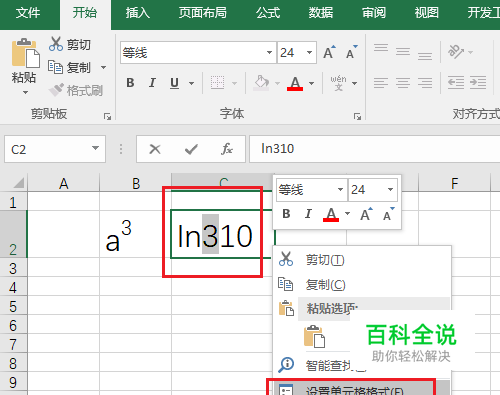
Task: Switch to the 数据 Data tab
Action: pyautogui.click(x=321, y=13)
